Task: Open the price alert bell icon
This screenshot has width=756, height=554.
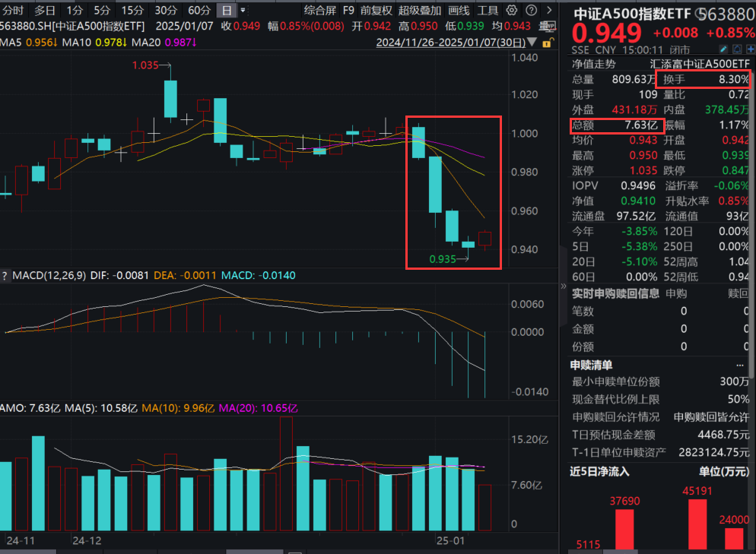Action: pyautogui.click(x=737, y=49)
